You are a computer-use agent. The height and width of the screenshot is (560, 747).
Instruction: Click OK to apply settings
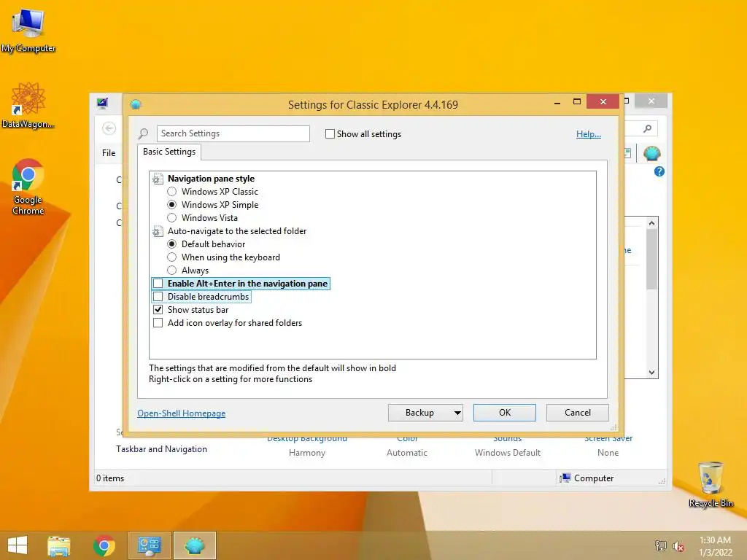pos(505,413)
